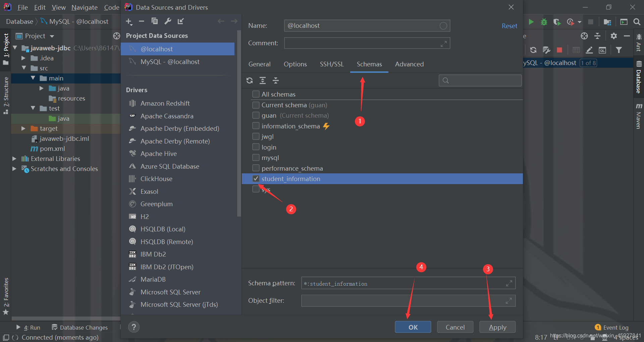Check the All schemas checkbox
The image size is (644, 342).
256,94
